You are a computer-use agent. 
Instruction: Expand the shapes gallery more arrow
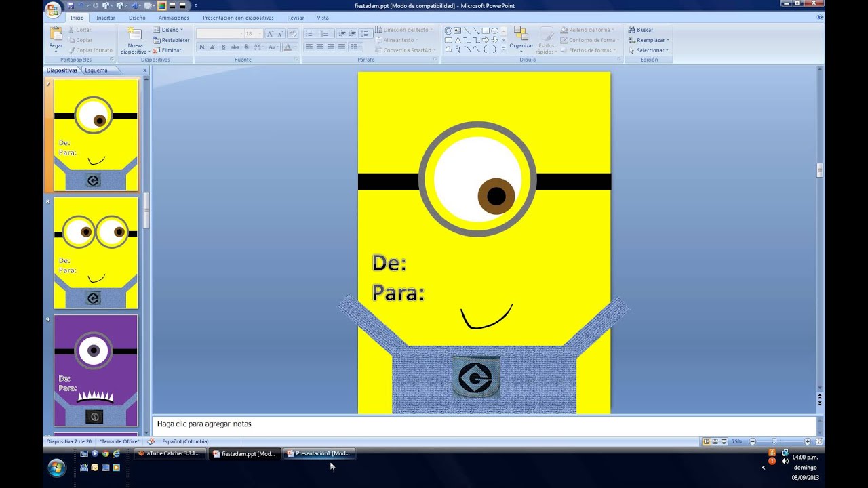(x=503, y=49)
